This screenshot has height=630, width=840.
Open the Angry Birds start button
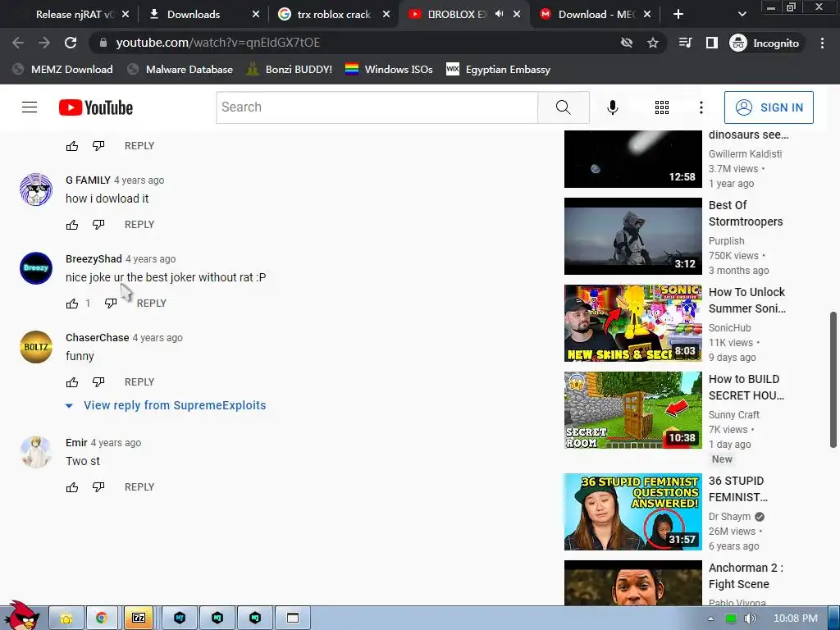(21, 616)
